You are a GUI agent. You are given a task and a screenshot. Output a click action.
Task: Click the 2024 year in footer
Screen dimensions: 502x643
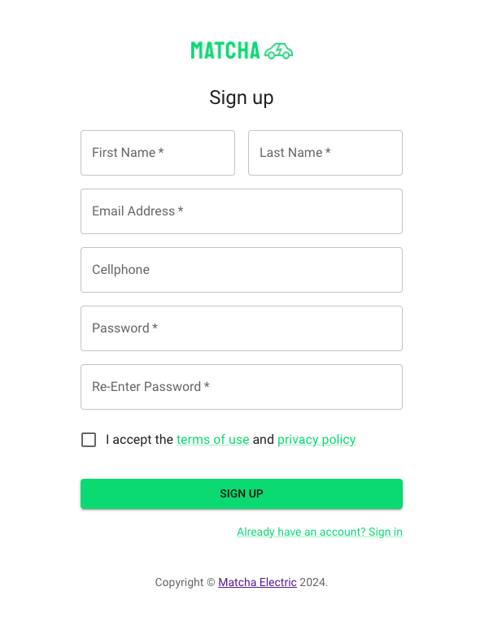(x=313, y=582)
